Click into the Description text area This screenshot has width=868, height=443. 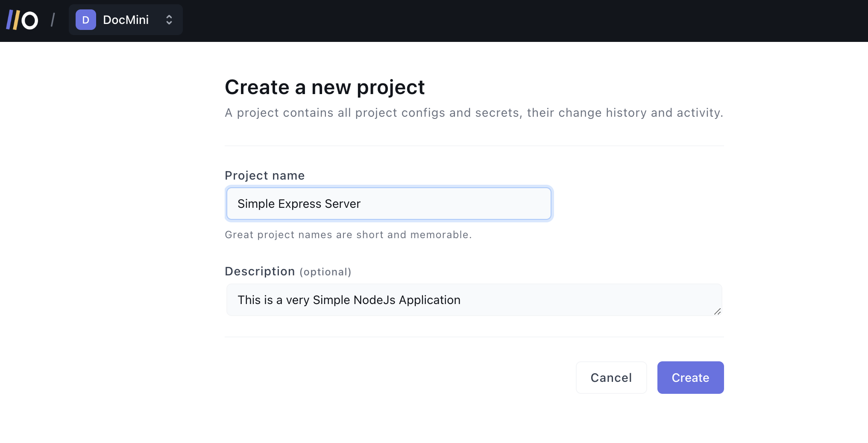tap(470, 300)
